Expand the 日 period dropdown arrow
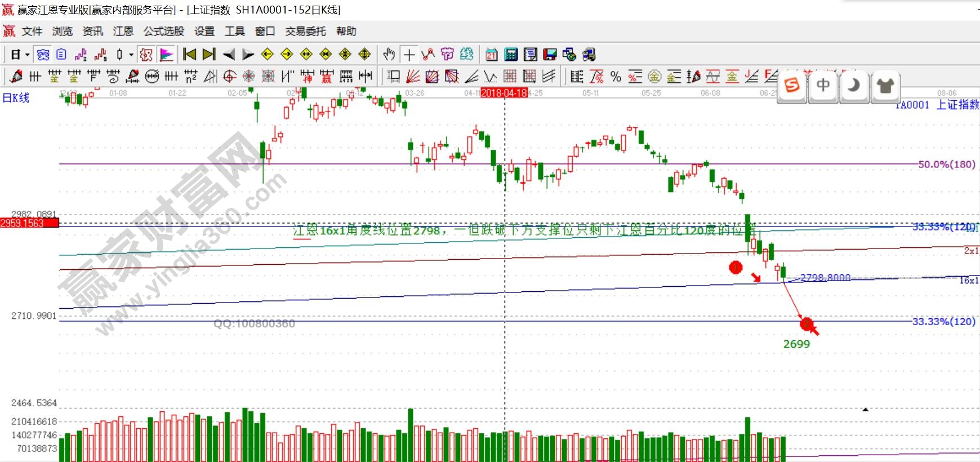The image size is (980, 462). point(26,55)
